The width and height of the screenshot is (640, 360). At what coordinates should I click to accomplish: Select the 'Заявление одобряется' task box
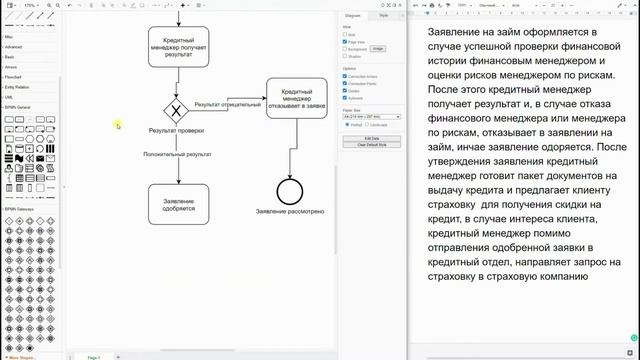pos(179,204)
